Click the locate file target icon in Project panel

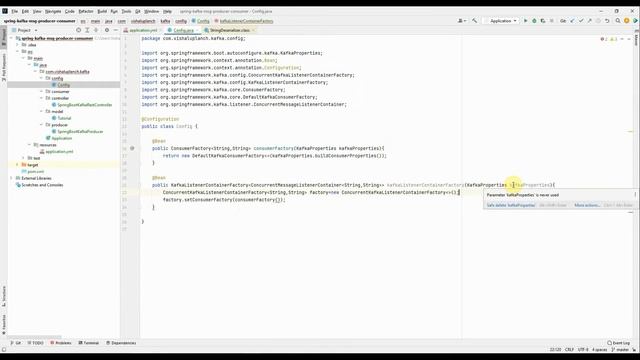click(78, 30)
